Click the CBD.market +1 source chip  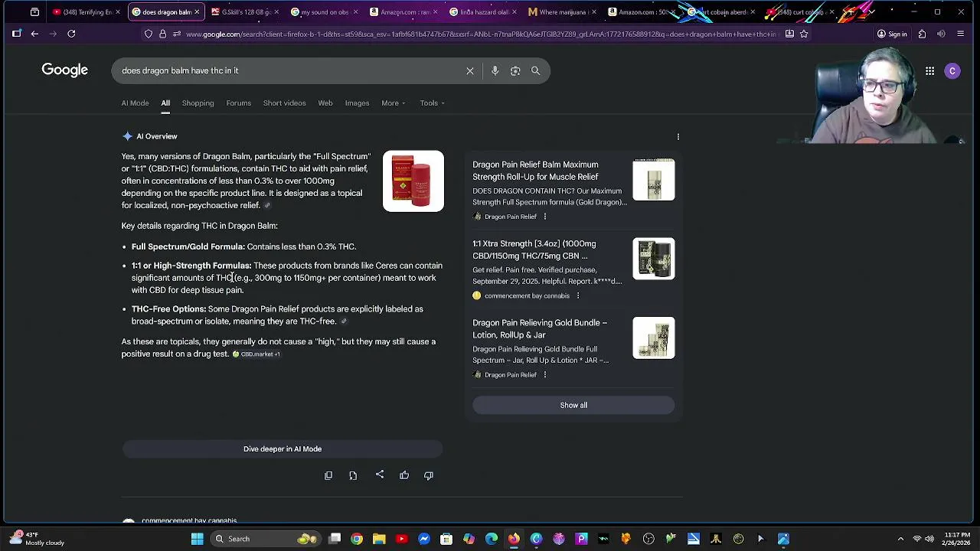256,354
